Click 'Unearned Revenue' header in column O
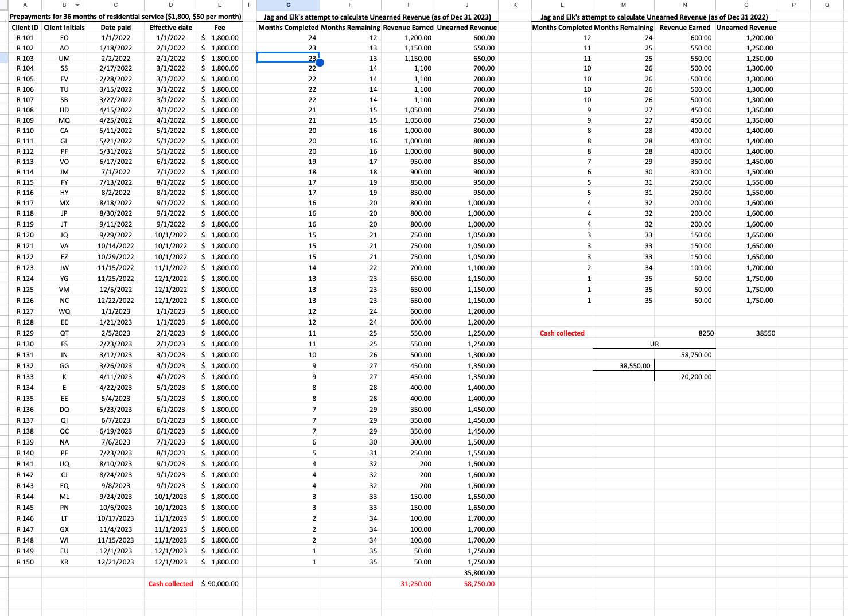The image size is (848, 616). (746, 27)
